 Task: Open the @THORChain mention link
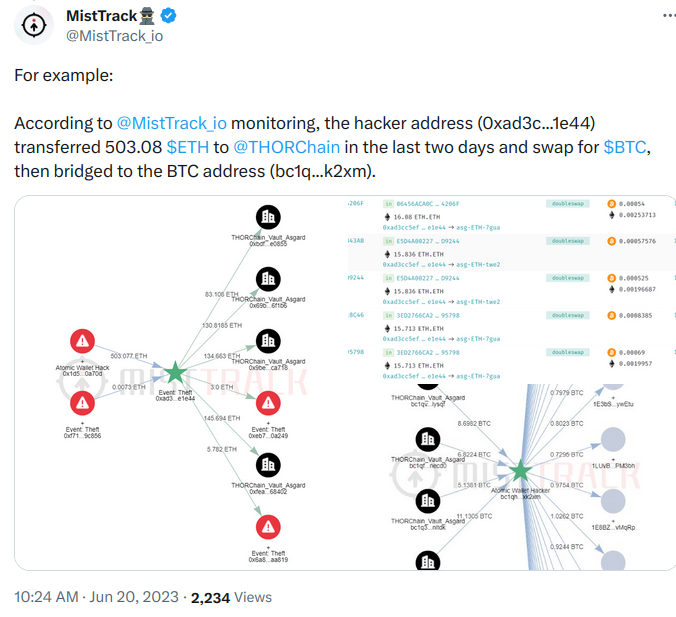(286, 147)
